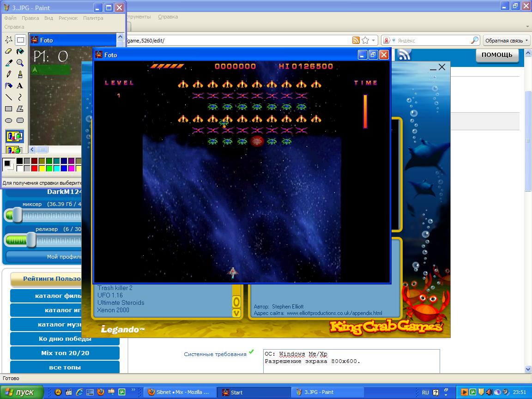Viewport: 532px width, 399px height.
Task: Open the Обратная связь dropdown button
Action: click(x=507, y=40)
